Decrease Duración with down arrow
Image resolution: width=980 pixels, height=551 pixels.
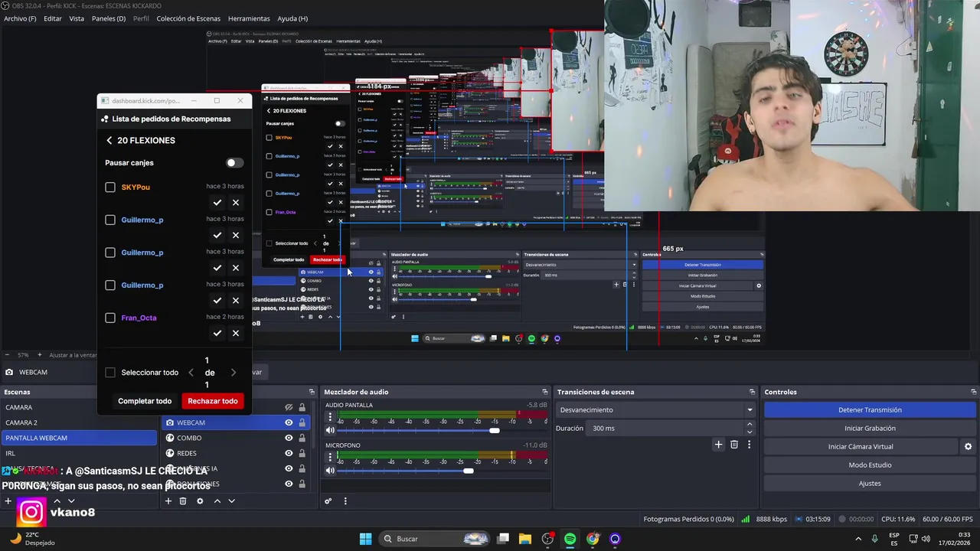(x=750, y=432)
